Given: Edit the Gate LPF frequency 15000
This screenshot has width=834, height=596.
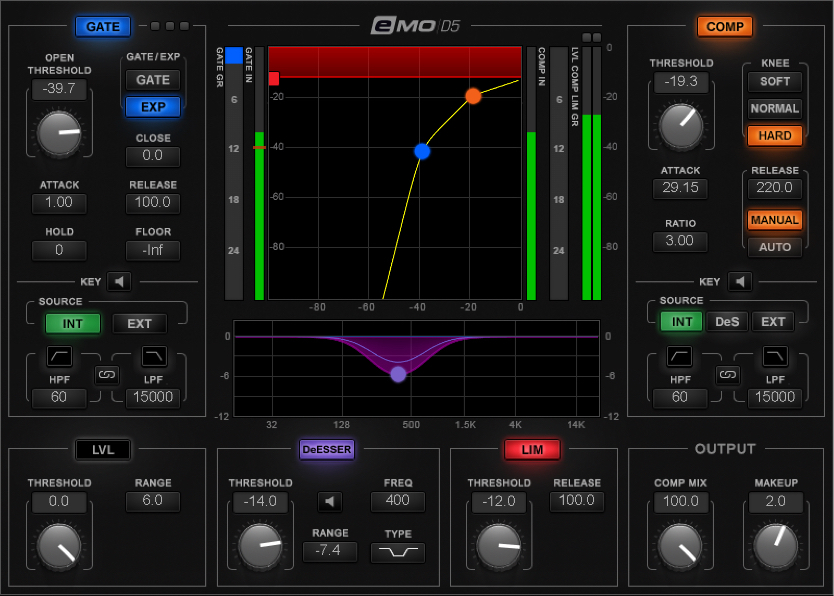Looking at the screenshot, I should click(153, 397).
